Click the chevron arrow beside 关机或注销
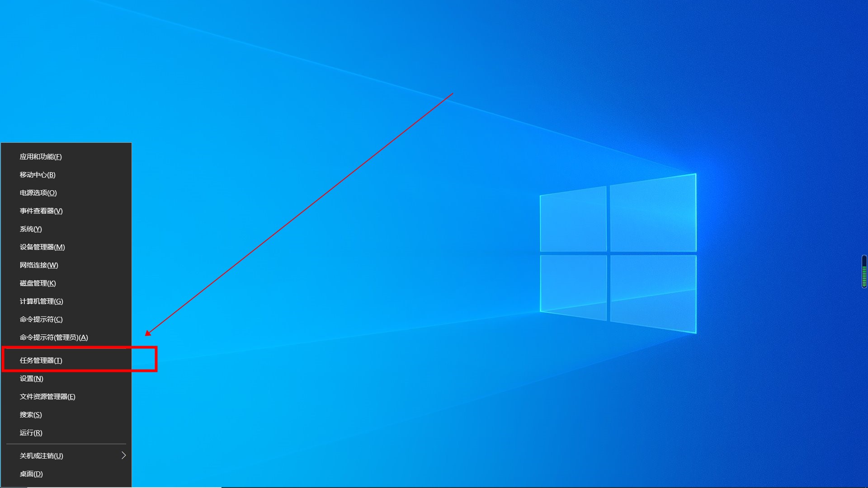 (123, 455)
